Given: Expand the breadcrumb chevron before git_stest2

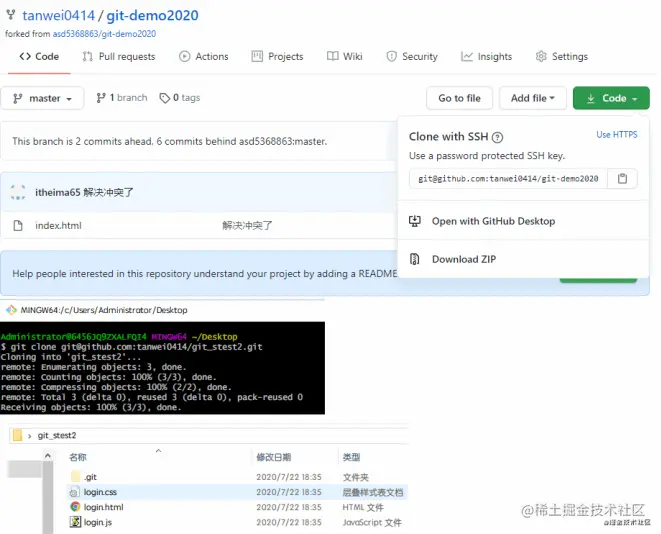Looking at the screenshot, I should [x=30, y=436].
